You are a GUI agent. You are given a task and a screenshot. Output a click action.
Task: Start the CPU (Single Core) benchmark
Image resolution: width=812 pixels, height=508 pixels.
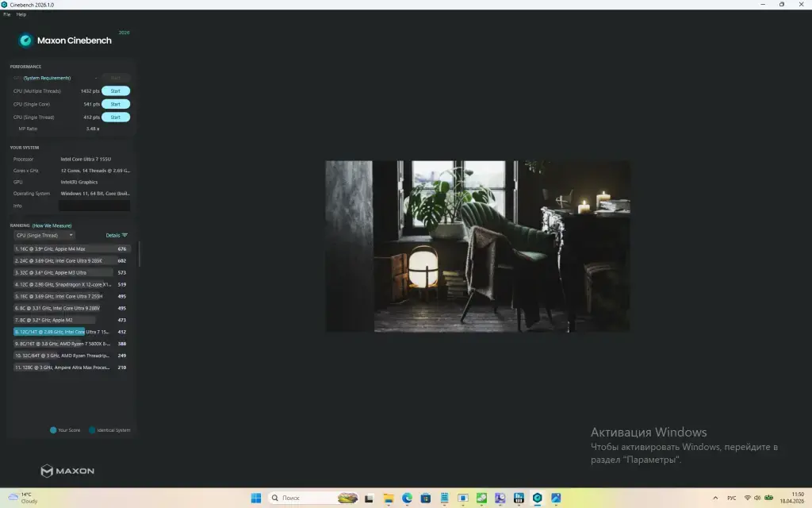(115, 104)
